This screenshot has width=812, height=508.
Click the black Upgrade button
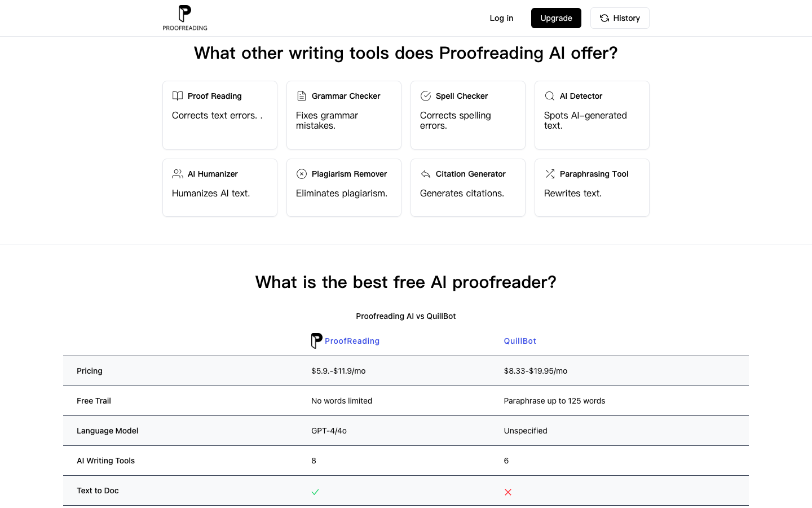[x=556, y=18]
